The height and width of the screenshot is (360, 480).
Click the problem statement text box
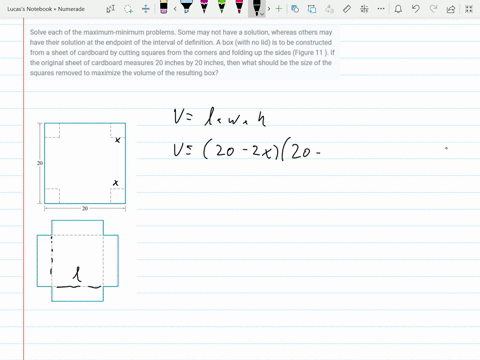182,53
